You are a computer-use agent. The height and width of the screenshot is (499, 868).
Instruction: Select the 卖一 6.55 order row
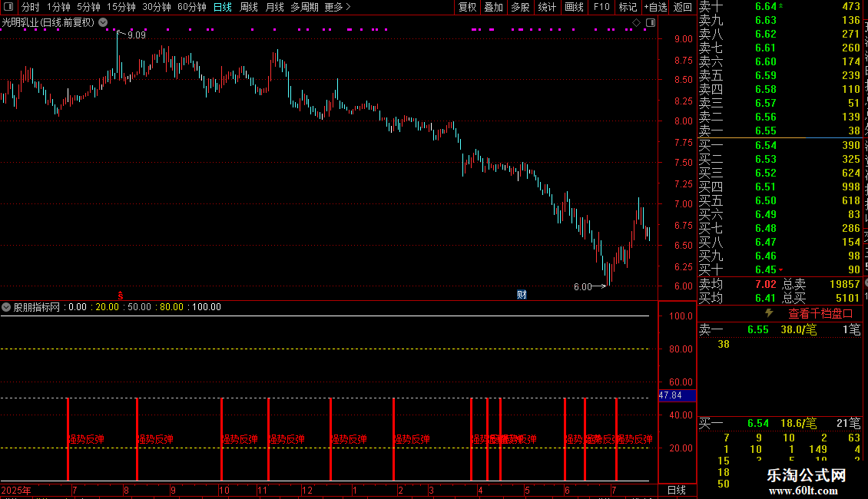(x=780, y=131)
